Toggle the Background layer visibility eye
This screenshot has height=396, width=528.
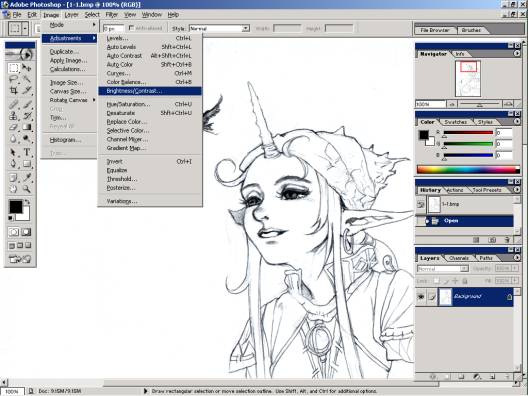click(x=421, y=297)
